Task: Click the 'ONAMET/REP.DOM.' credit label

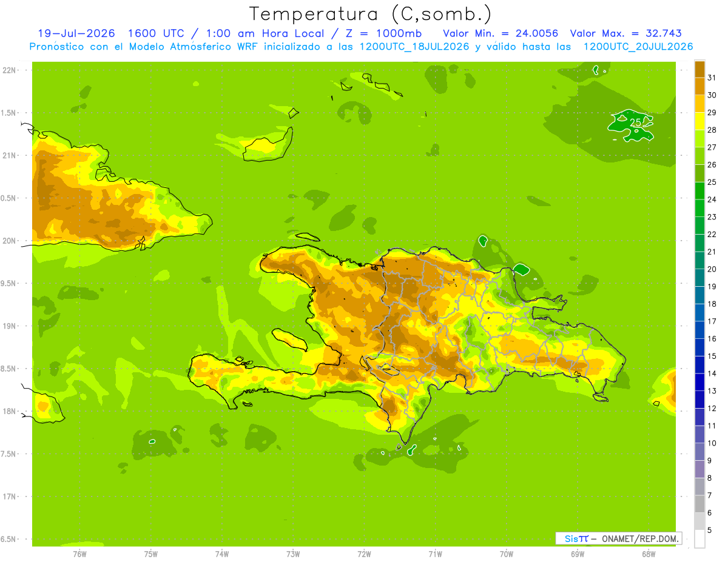Action: pyautogui.click(x=639, y=538)
